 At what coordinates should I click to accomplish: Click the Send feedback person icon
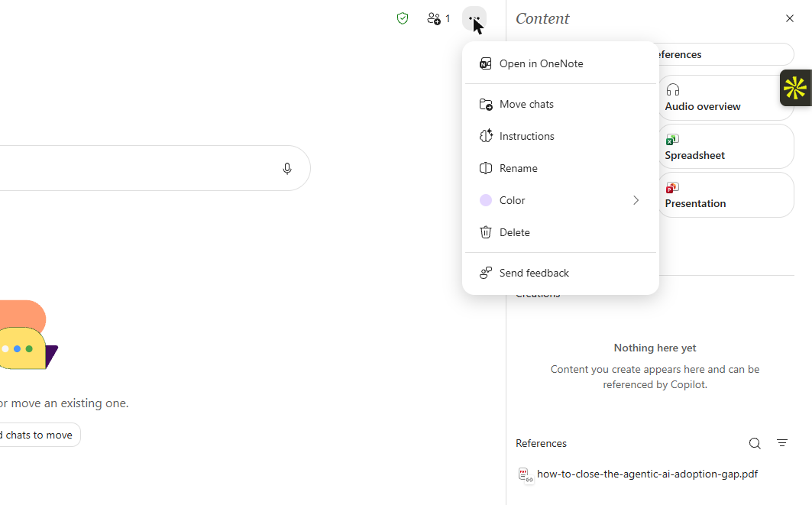click(485, 273)
